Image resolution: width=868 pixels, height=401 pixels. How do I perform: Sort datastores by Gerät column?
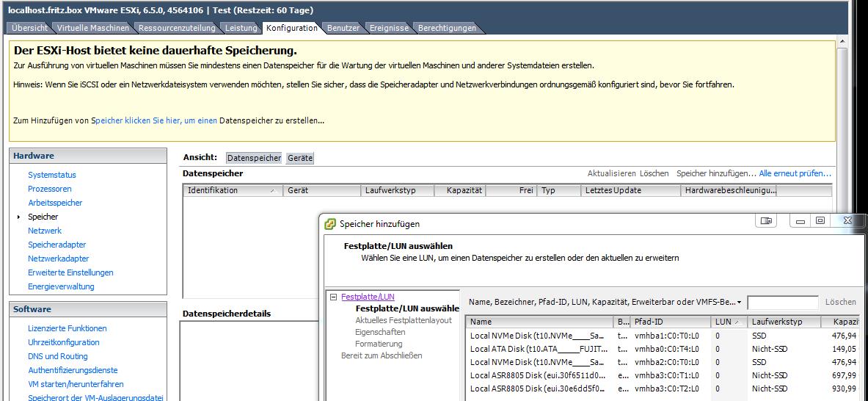(x=321, y=190)
